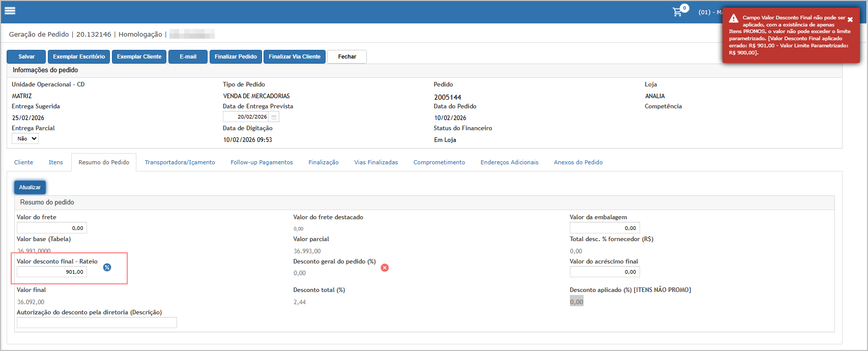Screen dimensions: 868x351
Task: Click the Autorização do desconto description field
Action: pos(97,323)
